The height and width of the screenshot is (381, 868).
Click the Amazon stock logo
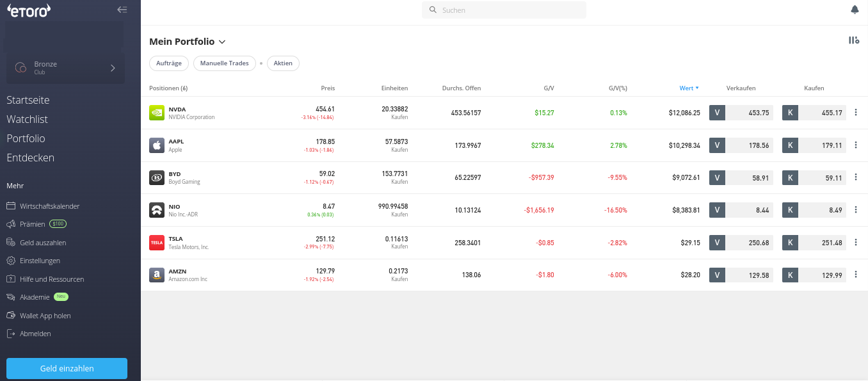(x=157, y=275)
